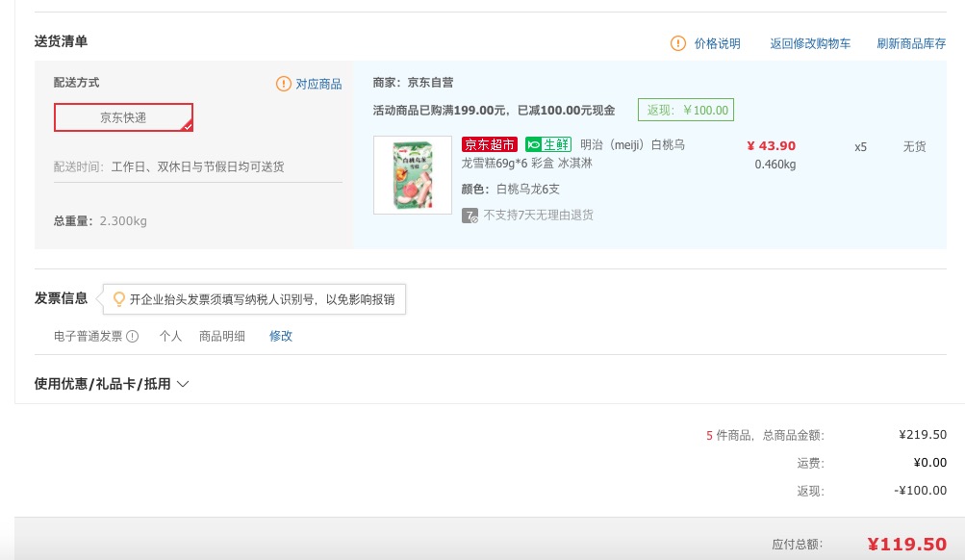Click delivery time text 工作日、双休日与节假日均可送货

coord(197,166)
